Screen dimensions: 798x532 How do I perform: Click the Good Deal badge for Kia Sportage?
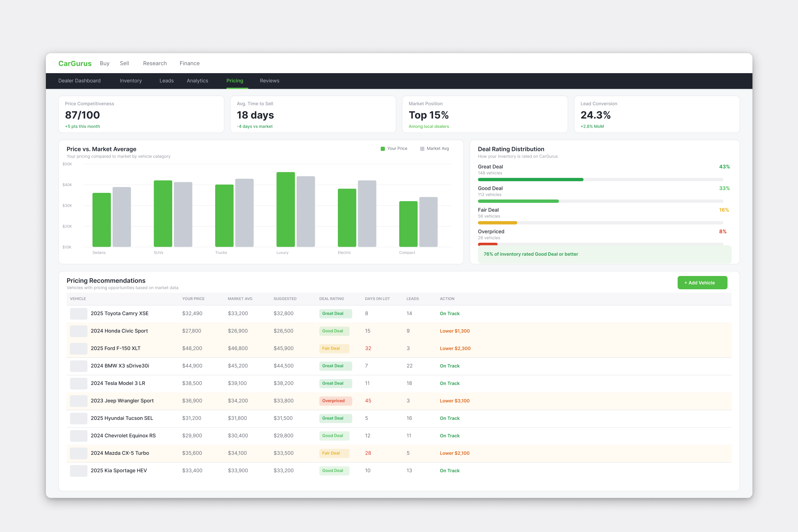coord(334,471)
